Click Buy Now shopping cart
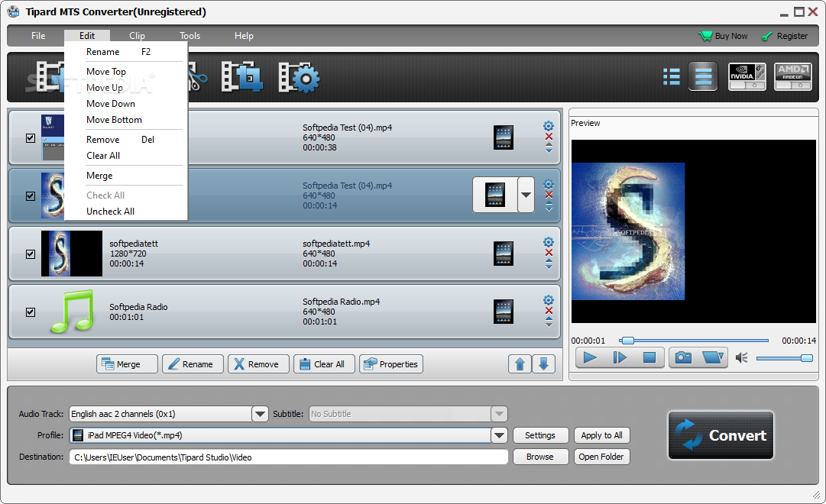The height and width of the screenshot is (504, 826). [x=723, y=36]
